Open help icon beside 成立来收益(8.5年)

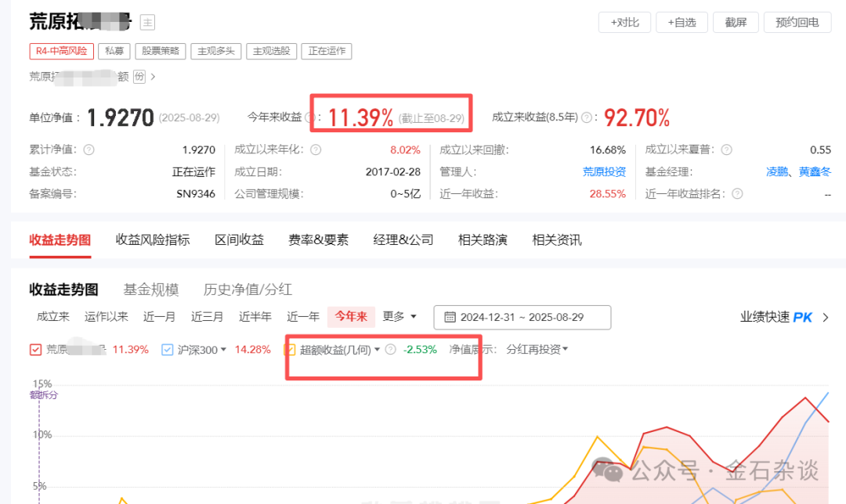tap(587, 117)
